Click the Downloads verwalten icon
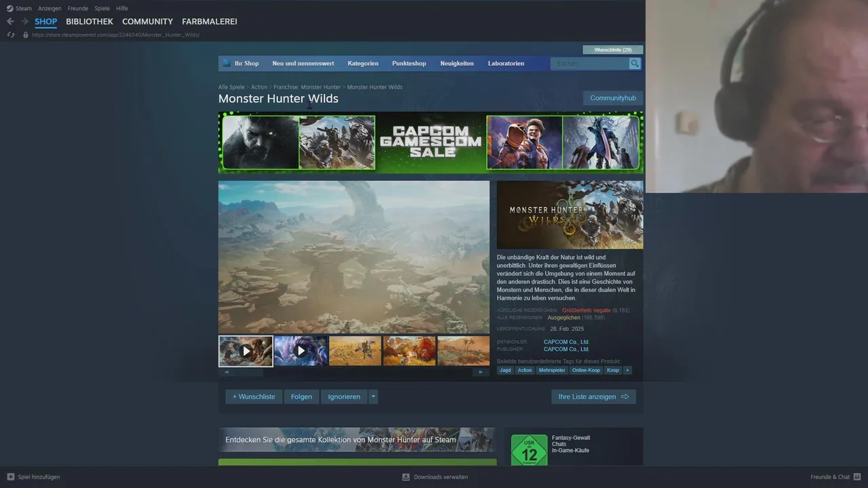The width and height of the screenshot is (868, 488). pyautogui.click(x=406, y=476)
